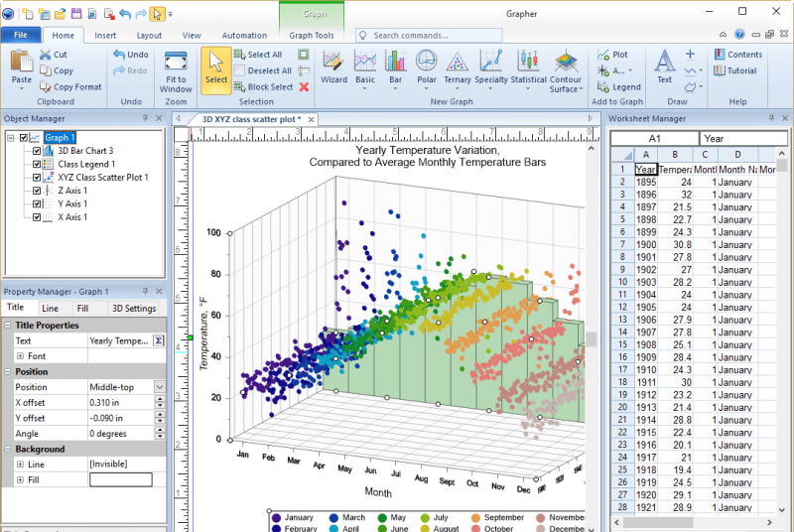Viewport: 794px width, 532px height.
Task: Collapse the Graph 1 tree node
Action: point(11,138)
